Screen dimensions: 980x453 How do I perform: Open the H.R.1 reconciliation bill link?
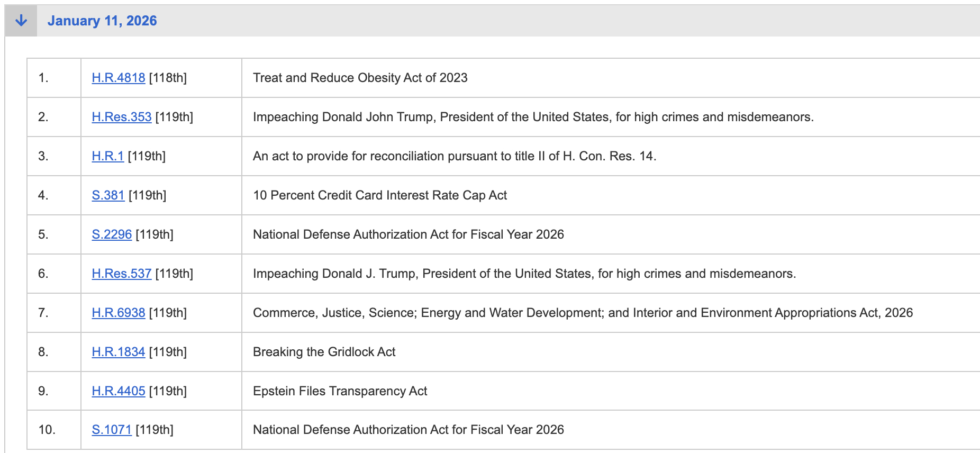tap(108, 156)
